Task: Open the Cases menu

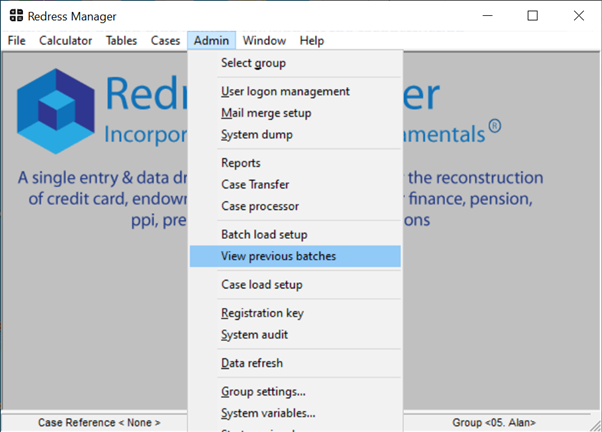Action: coord(165,40)
